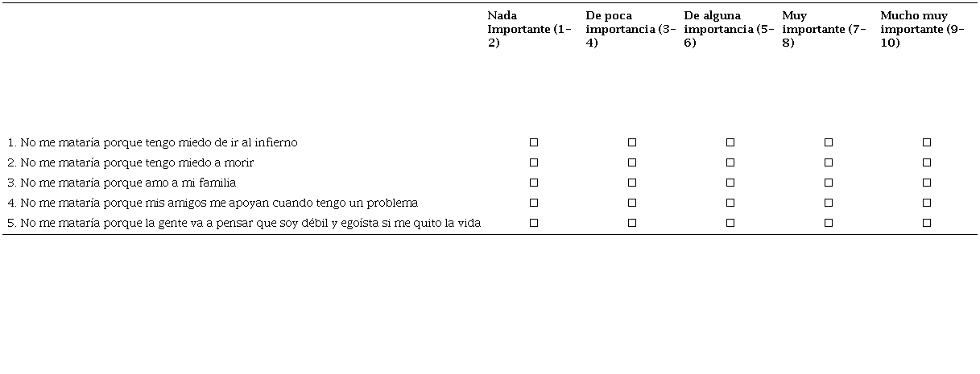Click the 'Nada Importante (1-2)' column header
This screenshot has width=980, height=374.
click(x=529, y=29)
